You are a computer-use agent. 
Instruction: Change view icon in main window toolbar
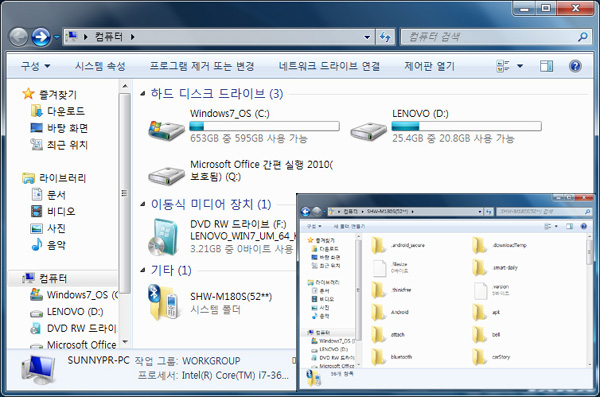503,66
